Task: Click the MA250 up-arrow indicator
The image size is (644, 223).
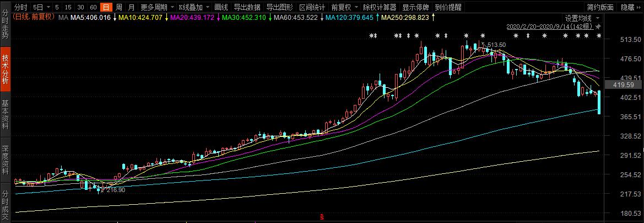Action: pyautogui.click(x=434, y=17)
